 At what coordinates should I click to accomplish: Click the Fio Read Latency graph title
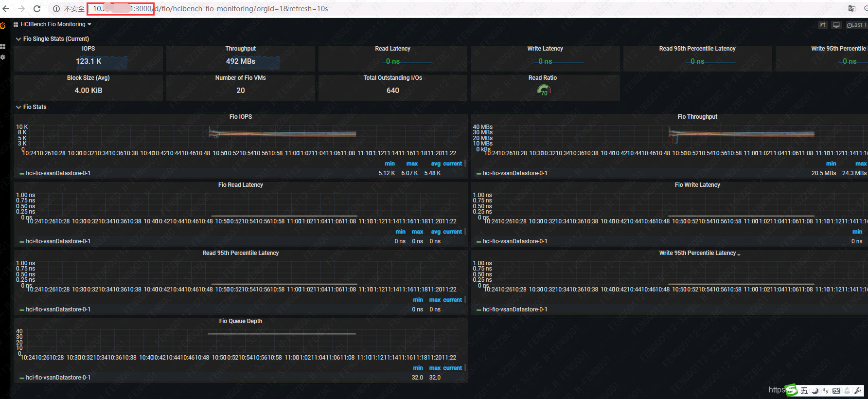coord(241,185)
